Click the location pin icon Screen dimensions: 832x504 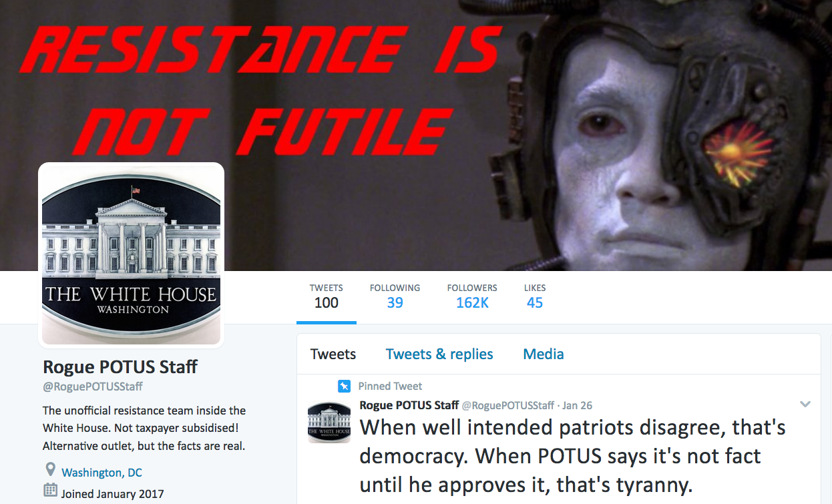tap(50, 471)
